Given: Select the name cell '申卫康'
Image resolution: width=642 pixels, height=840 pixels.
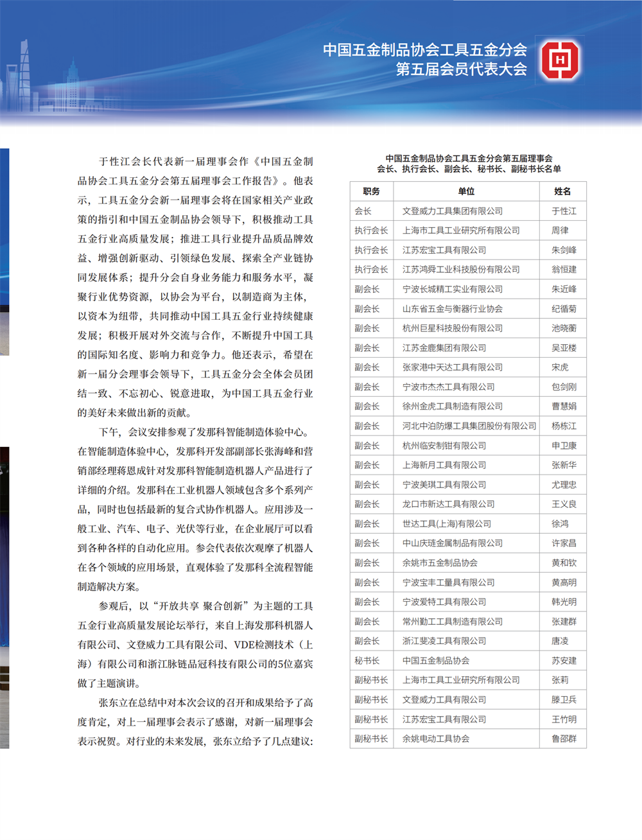Looking at the screenshot, I should (x=564, y=446).
